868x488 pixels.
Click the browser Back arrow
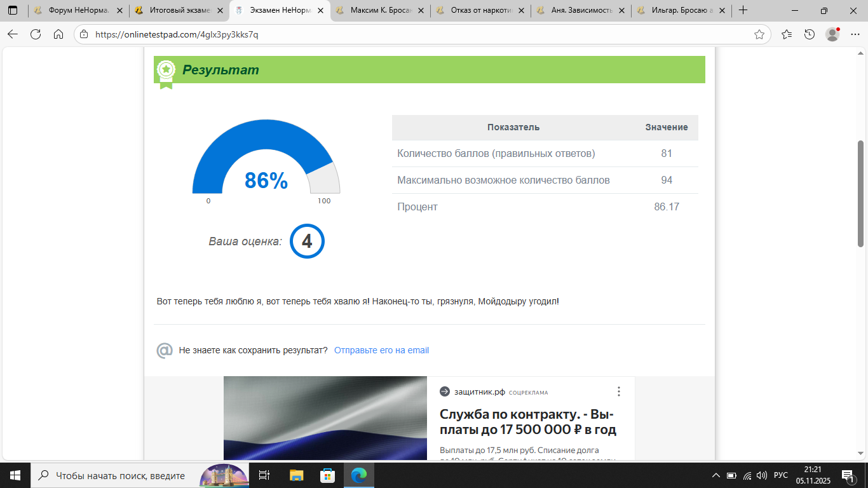(13, 34)
